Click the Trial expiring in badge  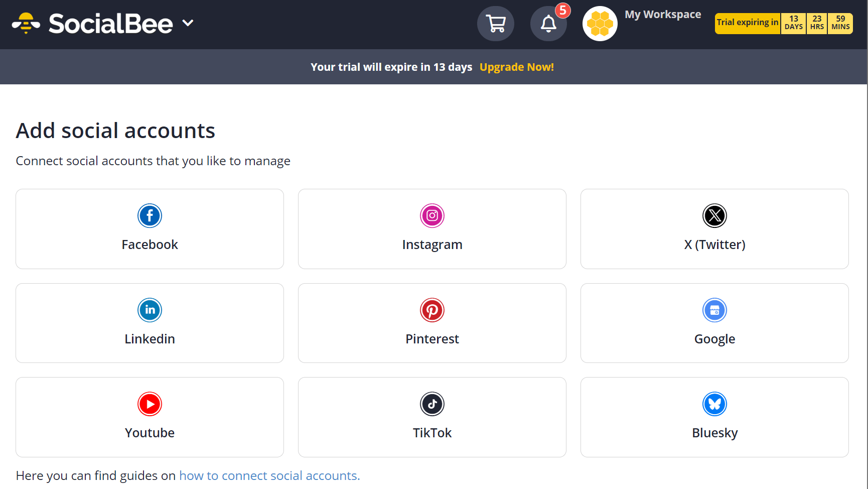tap(747, 23)
